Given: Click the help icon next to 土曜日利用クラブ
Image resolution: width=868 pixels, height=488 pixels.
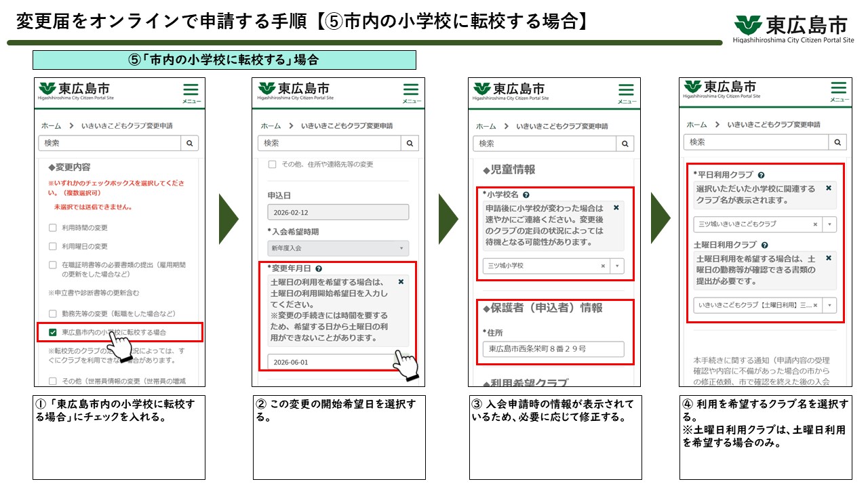Looking at the screenshot, I should pyautogui.click(x=766, y=245).
